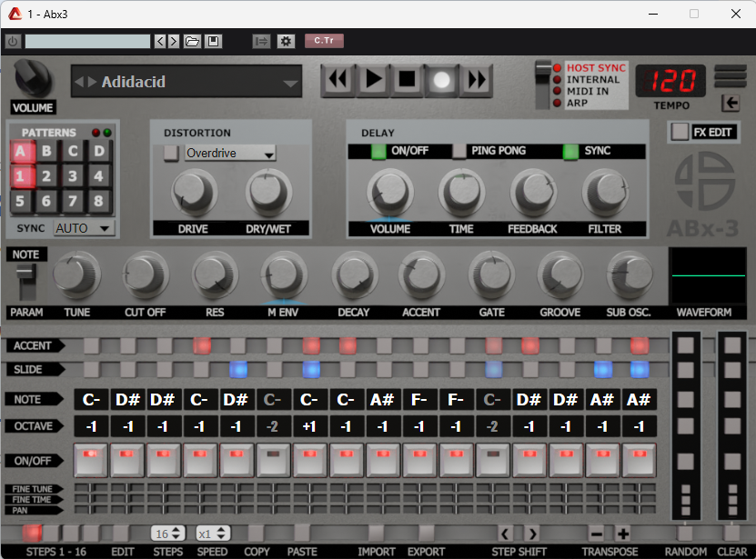Viewport: 756px width, 559px height.
Task: Click the previous program arrow beside Adidacid
Action: (x=79, y=82)
